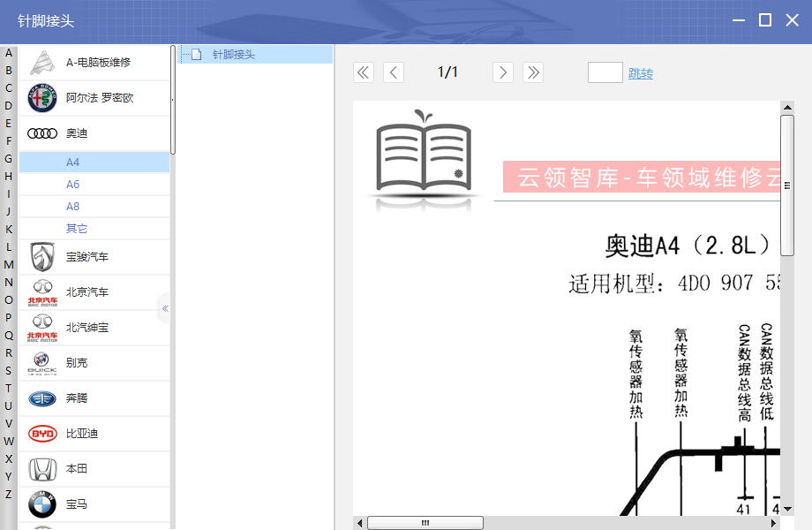Select the Honda logo icon

[42, 469]
